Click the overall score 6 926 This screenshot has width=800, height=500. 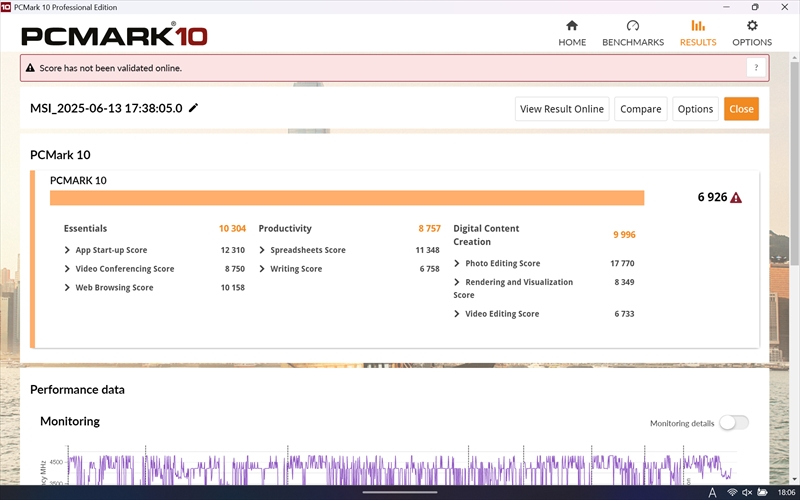[712, 197]
